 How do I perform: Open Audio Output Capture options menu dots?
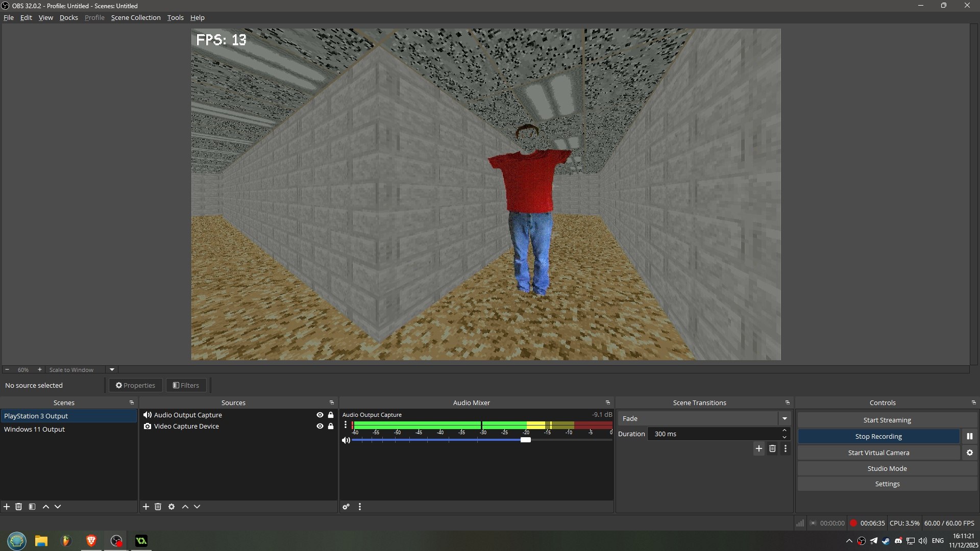(346, 424)
